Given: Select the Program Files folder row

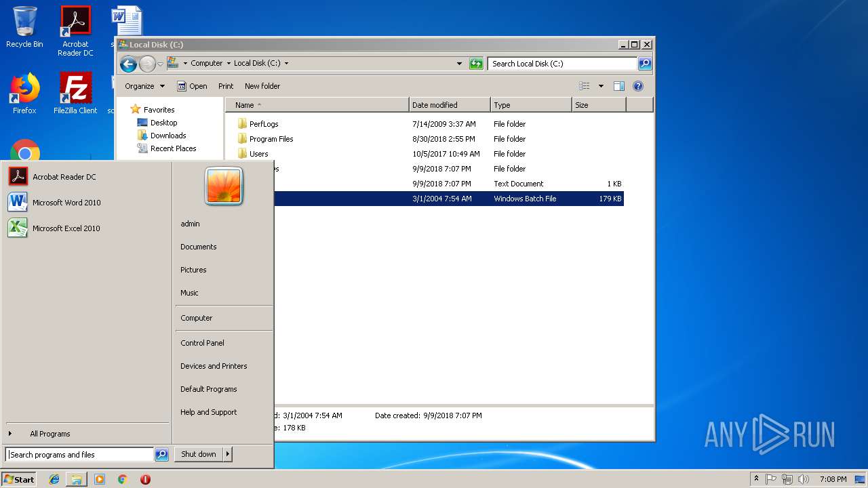Looking at the screenshot, I should (429, 139).
